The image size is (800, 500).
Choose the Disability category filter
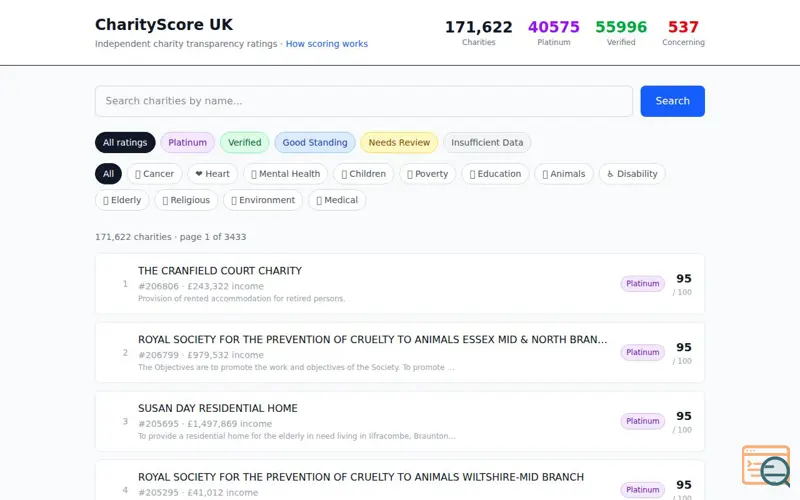[x=632, y=173]
